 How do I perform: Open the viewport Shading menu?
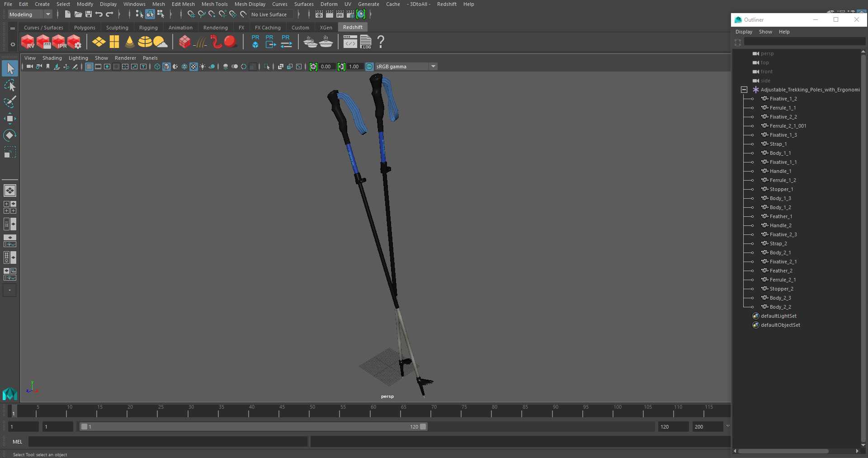[52, 58]
